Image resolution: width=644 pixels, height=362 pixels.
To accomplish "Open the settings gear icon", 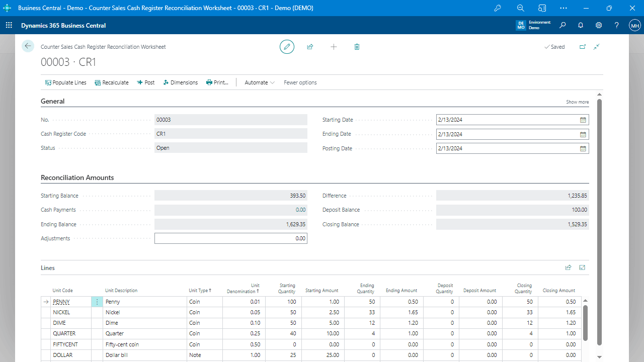I will [x=599, y=25].
